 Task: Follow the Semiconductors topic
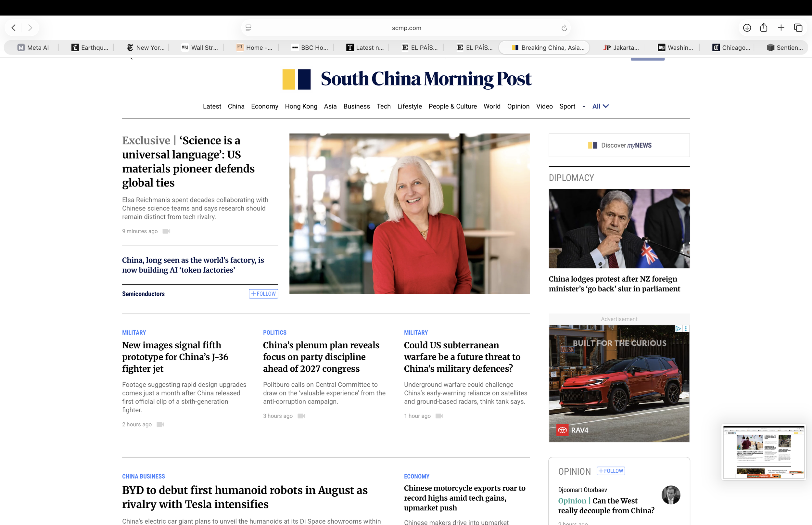coord(263,294)
